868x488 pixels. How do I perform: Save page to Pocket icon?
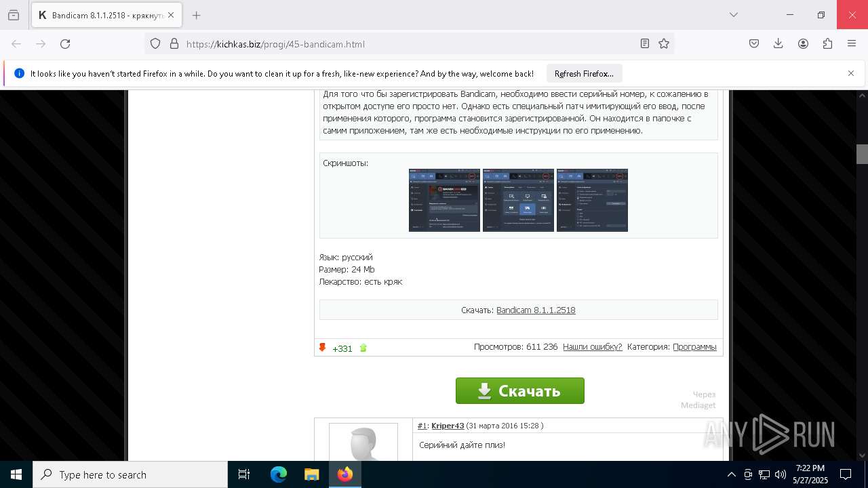[x=754, y=44]
